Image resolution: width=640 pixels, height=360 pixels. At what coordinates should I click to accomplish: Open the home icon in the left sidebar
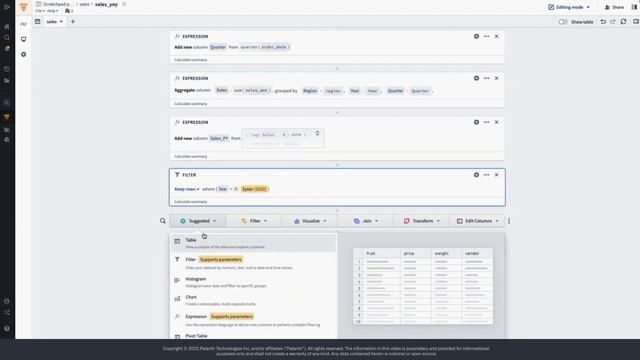(x=7, y=27)
